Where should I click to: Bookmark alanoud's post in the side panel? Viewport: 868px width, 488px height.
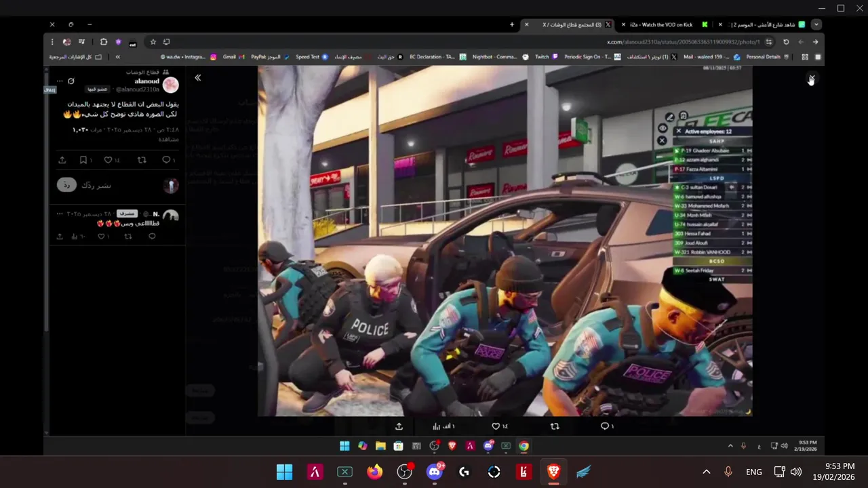(83, 160)
